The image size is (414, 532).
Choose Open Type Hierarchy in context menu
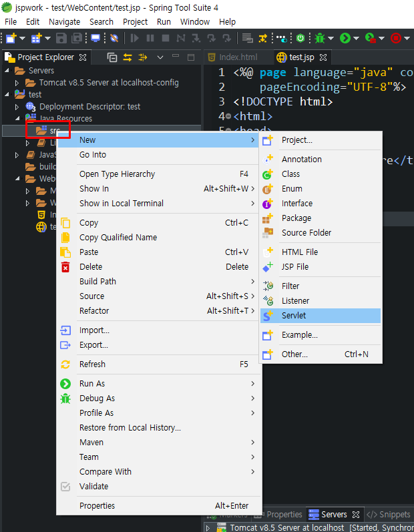[158, 174]
